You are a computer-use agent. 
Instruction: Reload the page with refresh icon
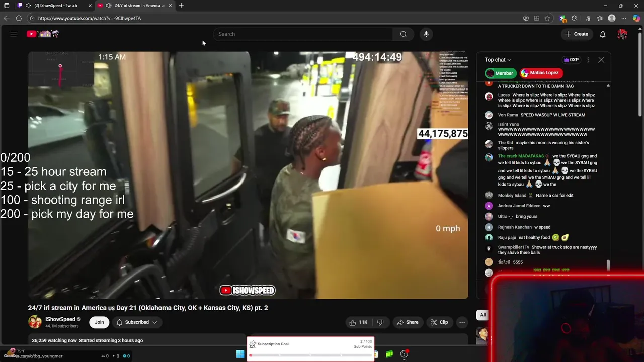pyautogui.click(x=19, y=18)
